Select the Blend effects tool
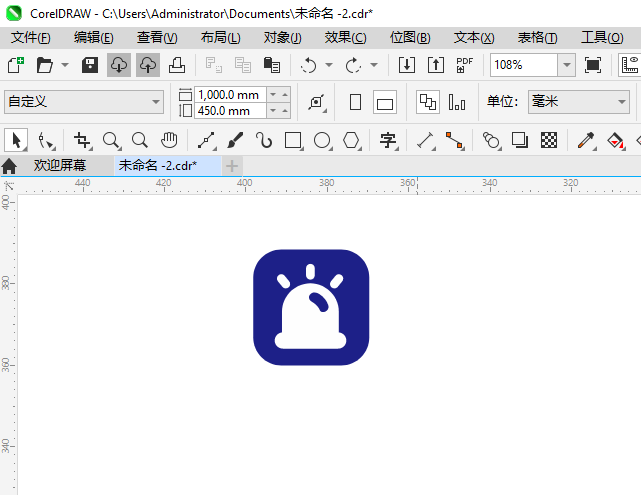Image resolution: width=641 pixels, height=495 pixels. 491,141
